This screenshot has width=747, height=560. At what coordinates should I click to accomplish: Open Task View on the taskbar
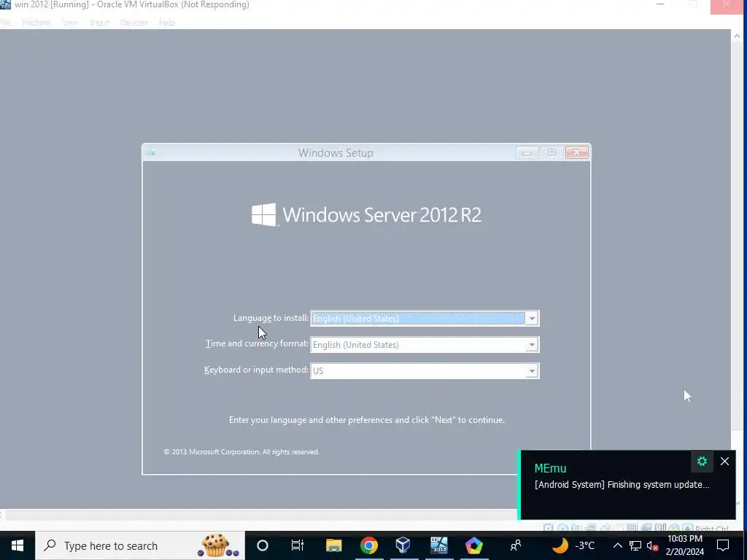tap(298, 545)
